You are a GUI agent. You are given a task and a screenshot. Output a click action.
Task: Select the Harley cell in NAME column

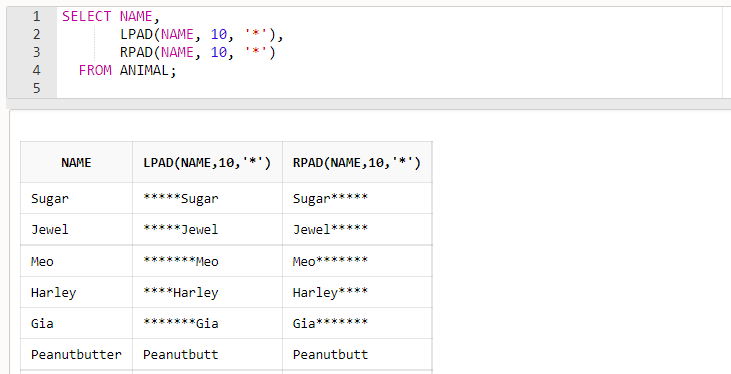76,292
